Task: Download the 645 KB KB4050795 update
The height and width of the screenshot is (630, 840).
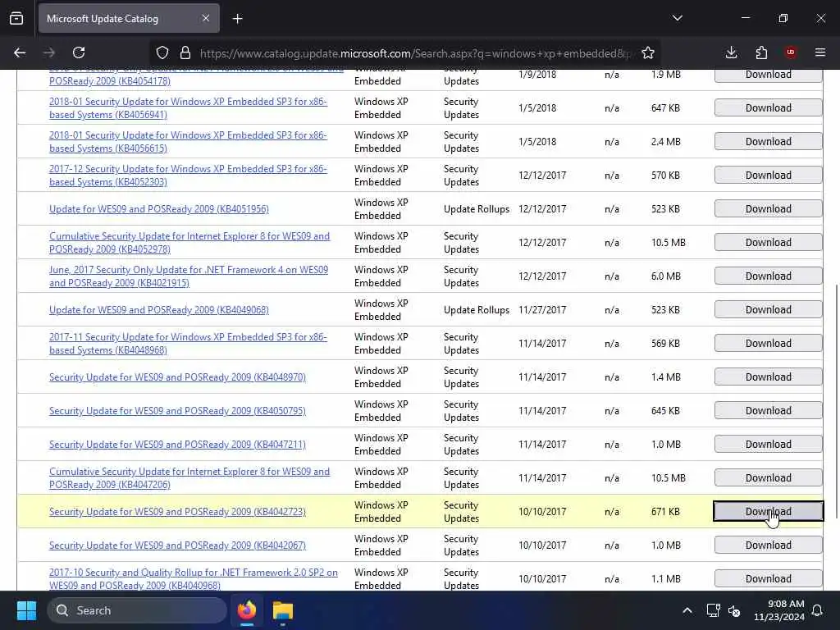Action: tap(768, 411)
